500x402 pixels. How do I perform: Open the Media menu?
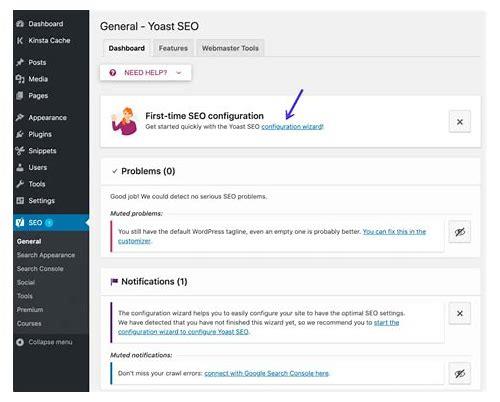click(51, 79)
